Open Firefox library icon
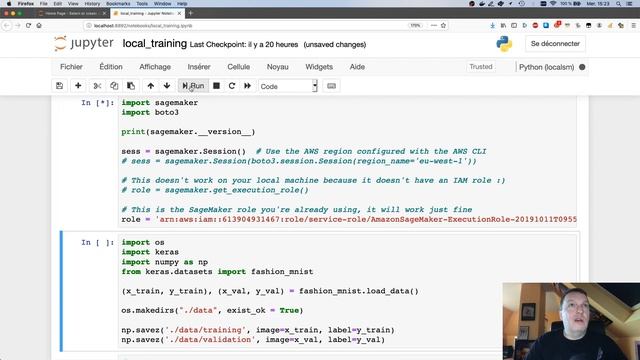The image size is (640, 360). tap(503, 25)
